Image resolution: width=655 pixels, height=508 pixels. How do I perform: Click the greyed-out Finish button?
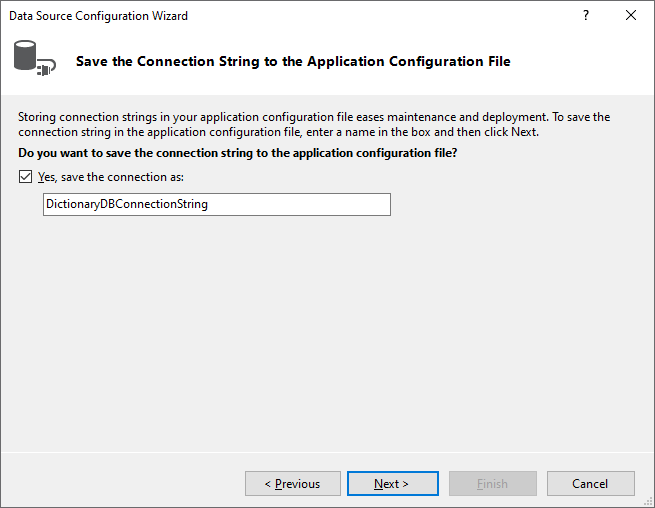pos(492,484)
